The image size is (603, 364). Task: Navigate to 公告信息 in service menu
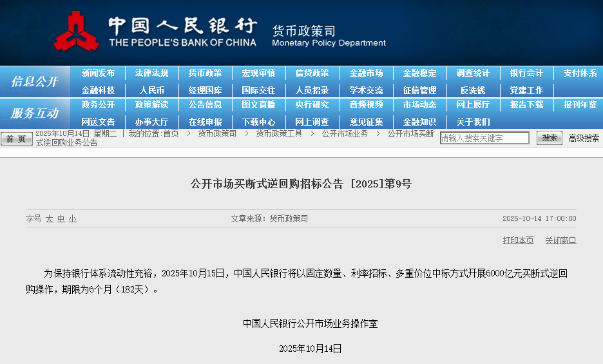point(205,105)
